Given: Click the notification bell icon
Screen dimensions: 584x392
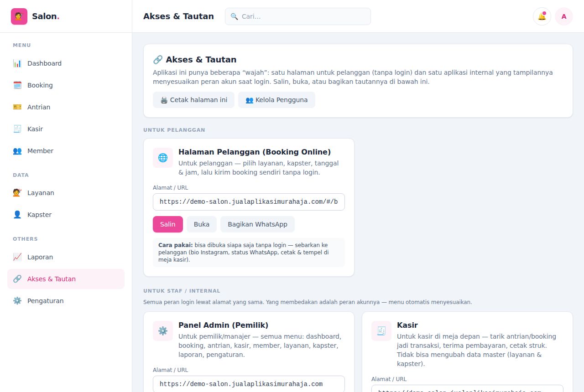Looking at the screenshot, I should [x=542, y=16].
